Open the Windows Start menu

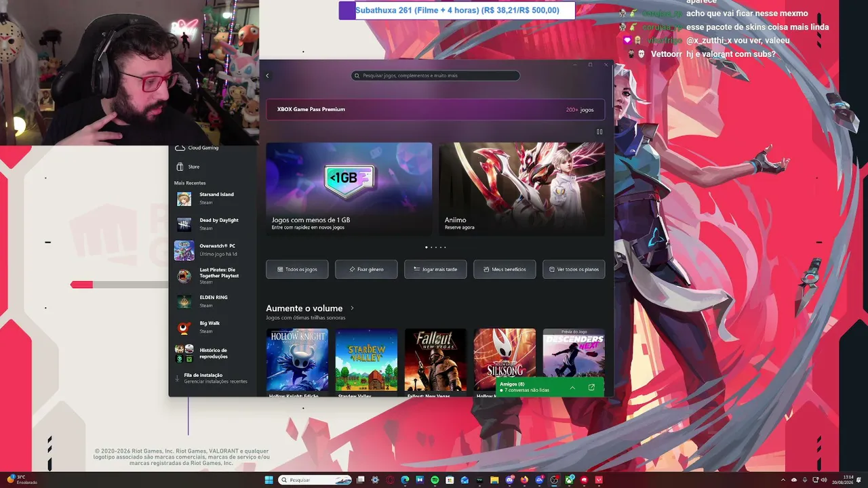click(269, 480)
